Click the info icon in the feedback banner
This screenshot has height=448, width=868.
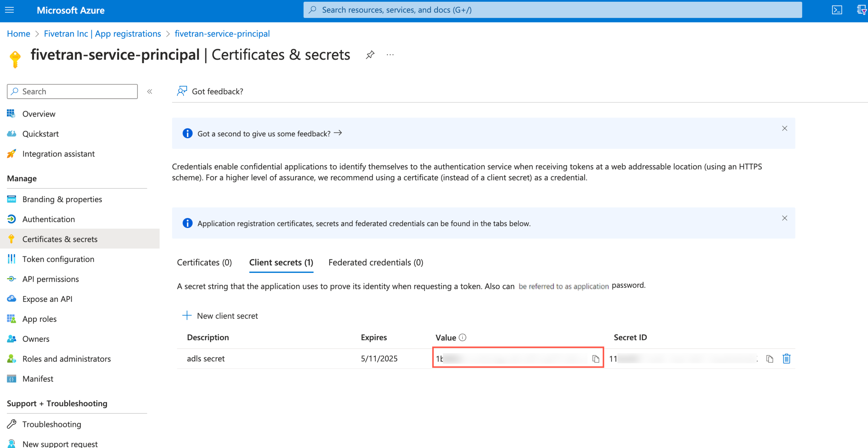point(187,133)
